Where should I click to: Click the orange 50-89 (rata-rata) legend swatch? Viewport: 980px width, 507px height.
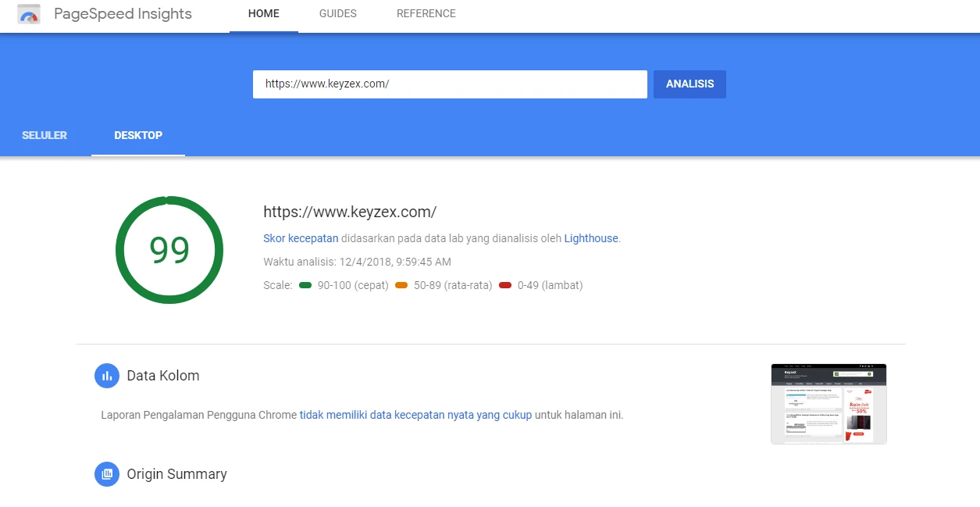tap(401, 285)
